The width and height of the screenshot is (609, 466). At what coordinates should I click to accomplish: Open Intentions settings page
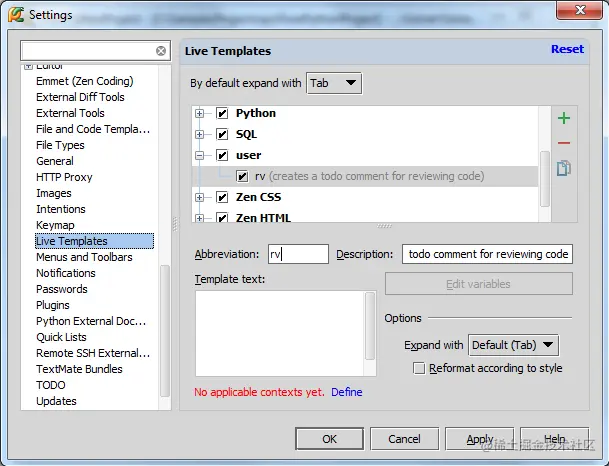61,209
